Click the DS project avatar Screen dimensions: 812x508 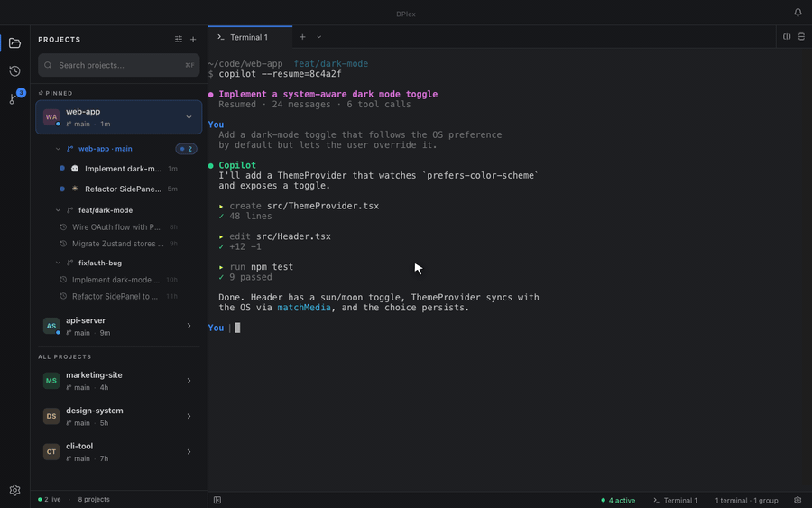coord(51,416)
